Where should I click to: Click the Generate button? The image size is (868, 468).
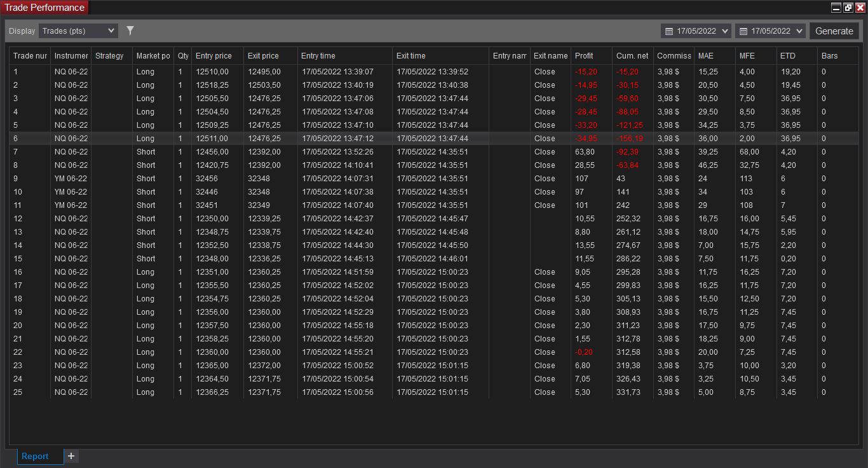[x=834, y=31]
